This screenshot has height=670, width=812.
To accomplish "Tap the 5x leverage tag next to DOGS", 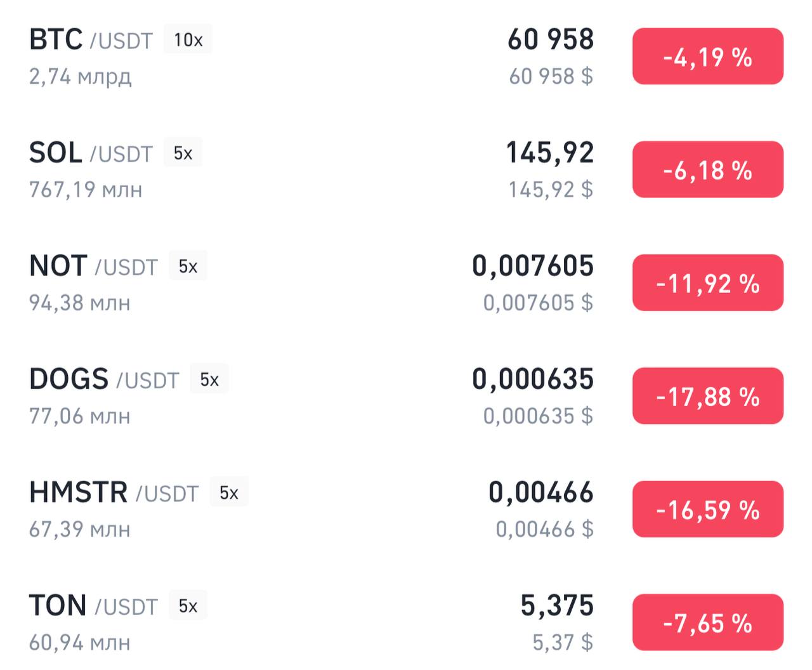I will (x=209, y=379).
